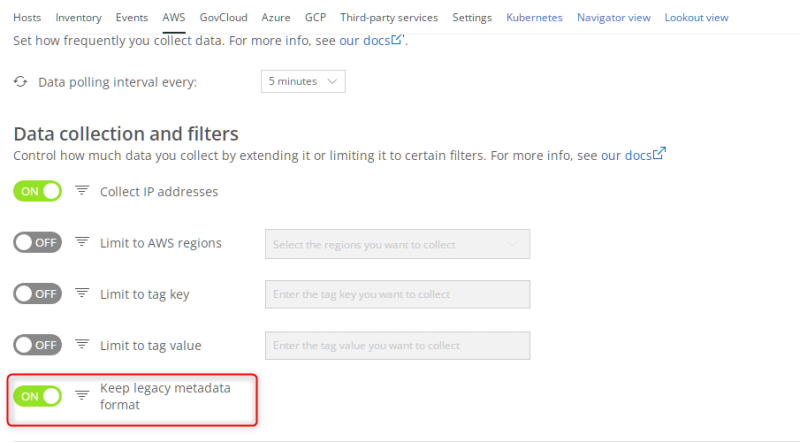Open the Kubernetes link
800x442 pixels.
534,18
